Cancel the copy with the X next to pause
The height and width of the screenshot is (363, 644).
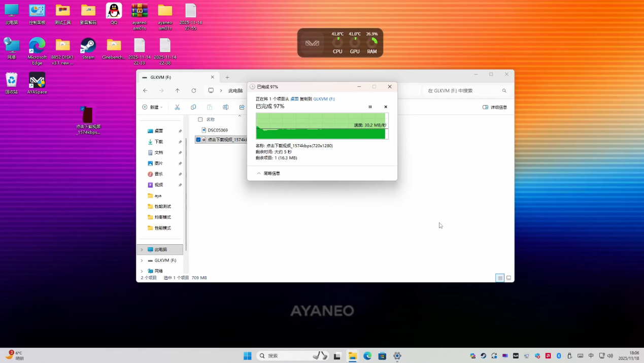click(386, 107)
